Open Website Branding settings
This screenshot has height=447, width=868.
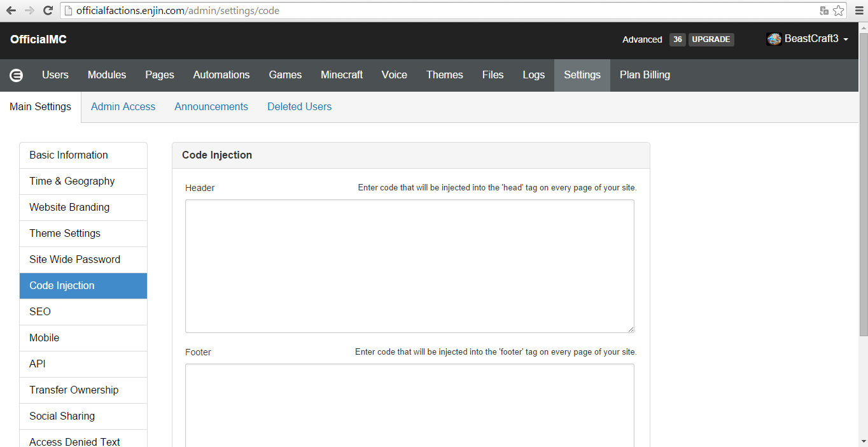(x=83, y=208)
